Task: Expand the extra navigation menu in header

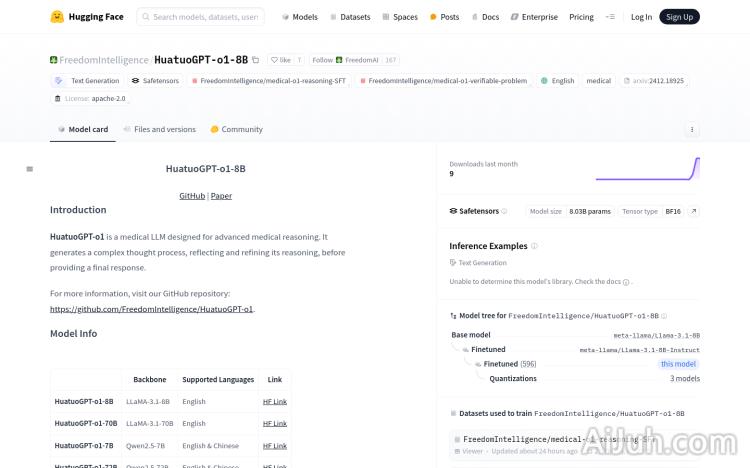Action: pyautogui.click(x=612, y=17)
